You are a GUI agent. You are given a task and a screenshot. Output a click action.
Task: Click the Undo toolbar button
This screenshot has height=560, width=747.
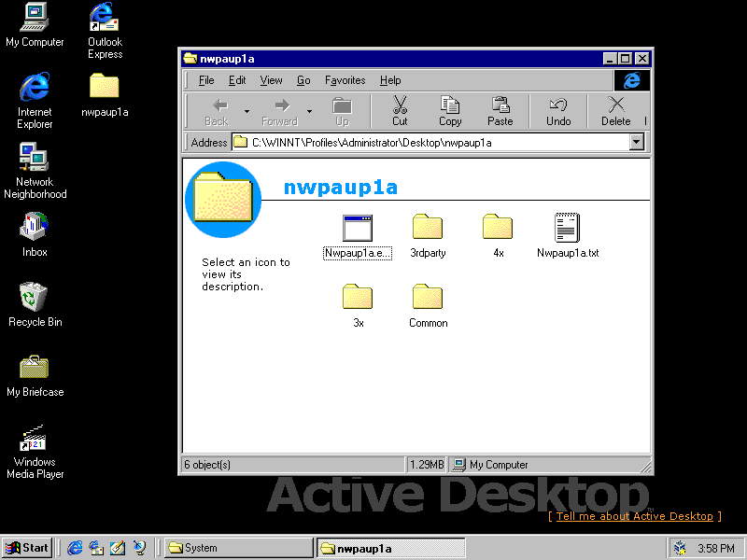point(558,112)
